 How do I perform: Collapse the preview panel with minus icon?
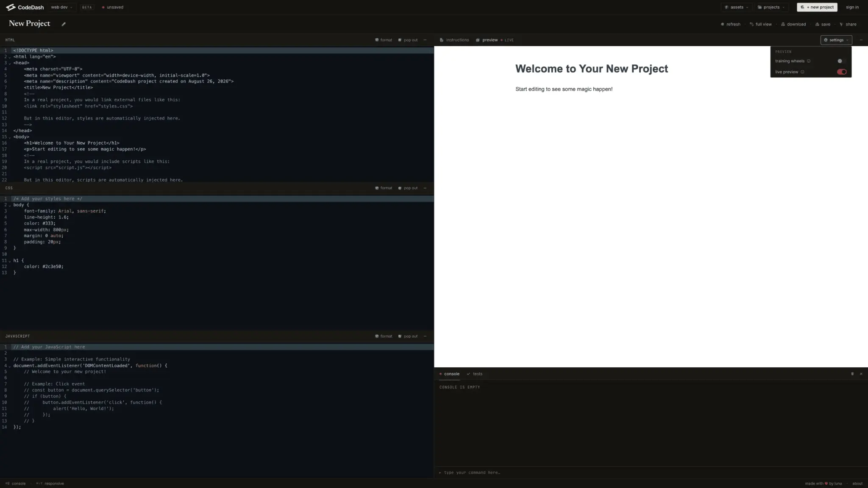[861, 40]
